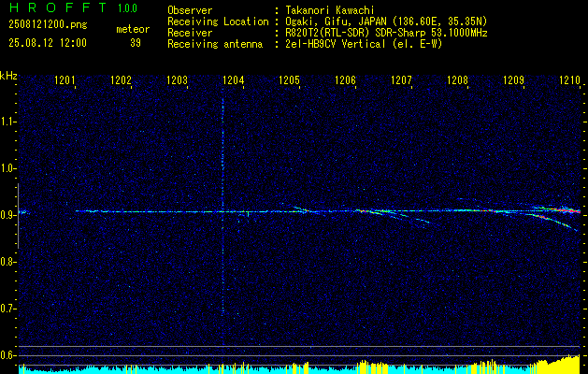Click the 1205 time marker

click(290, 80)
